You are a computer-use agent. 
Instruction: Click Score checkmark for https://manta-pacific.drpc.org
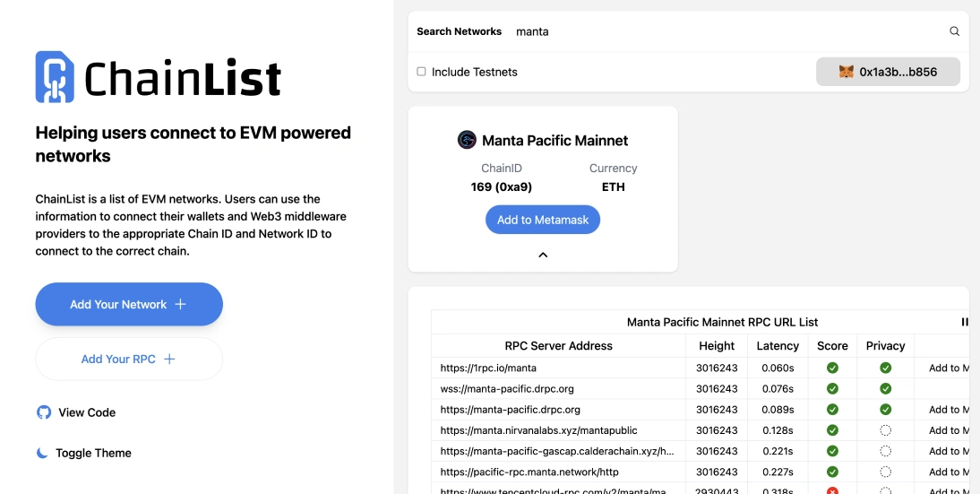pos(832,410)
